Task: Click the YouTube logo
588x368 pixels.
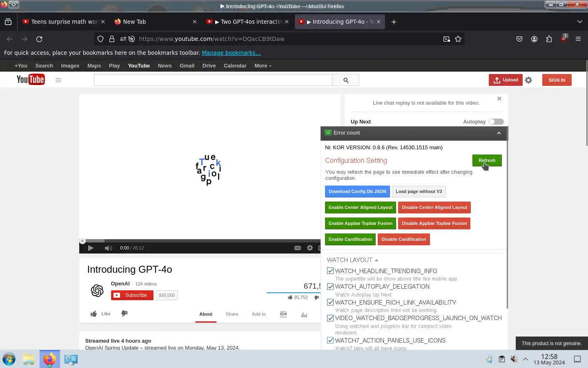Action: 31,79
